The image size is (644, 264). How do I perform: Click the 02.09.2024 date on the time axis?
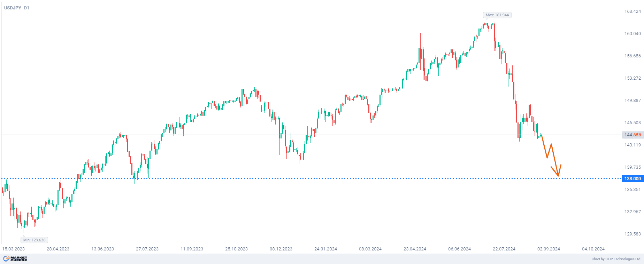pyautogui.click(x=549, y=249)
